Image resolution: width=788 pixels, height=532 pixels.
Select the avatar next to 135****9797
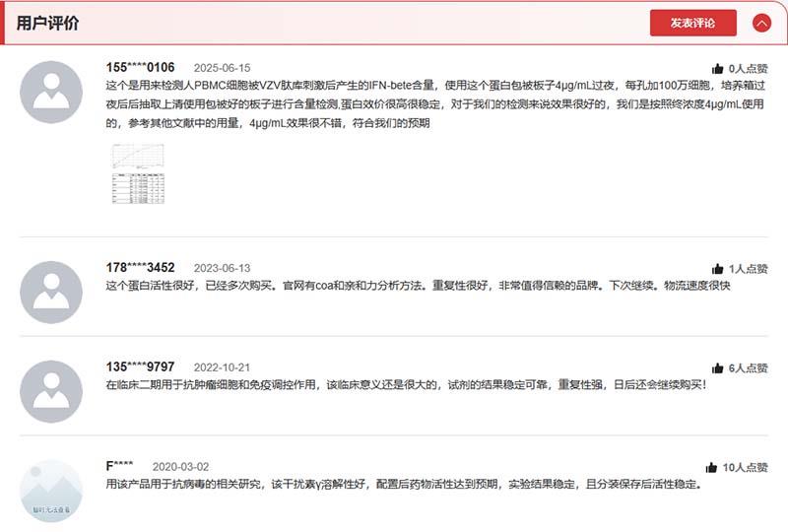point(52,391)
